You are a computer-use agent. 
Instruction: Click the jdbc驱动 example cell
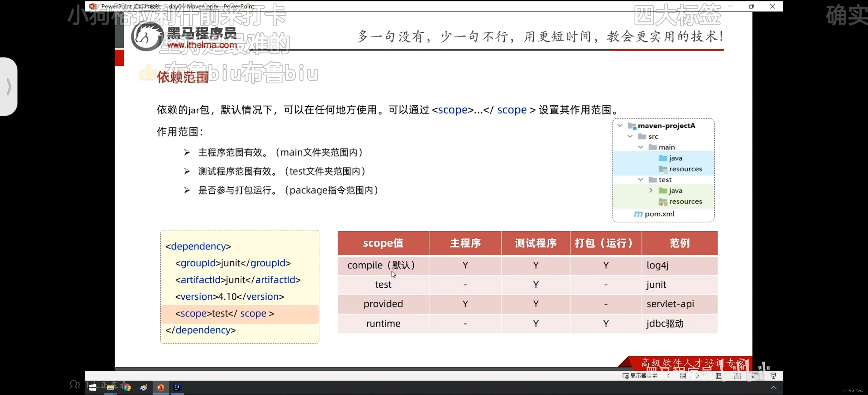pos(680,323)
